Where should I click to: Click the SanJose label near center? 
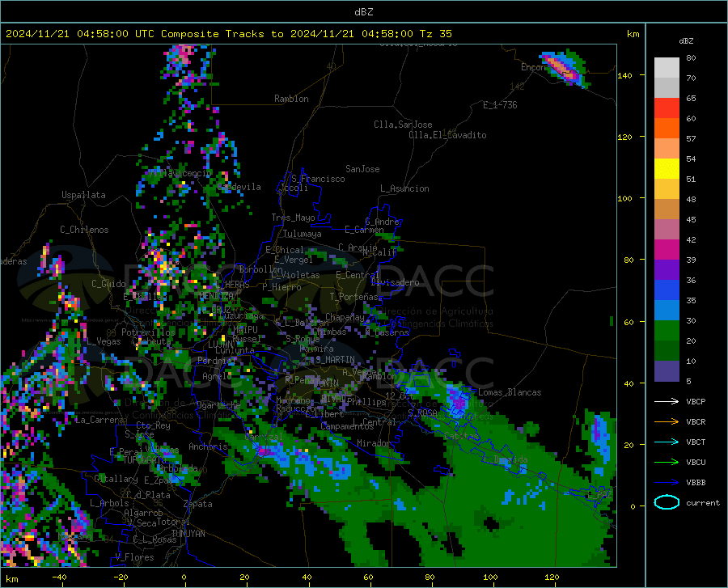[x=362, y=169]
